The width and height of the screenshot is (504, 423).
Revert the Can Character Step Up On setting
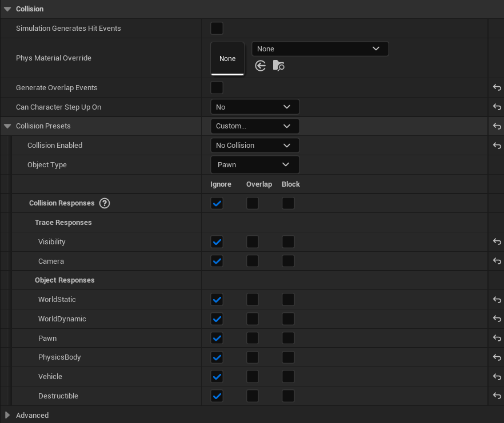497,107
